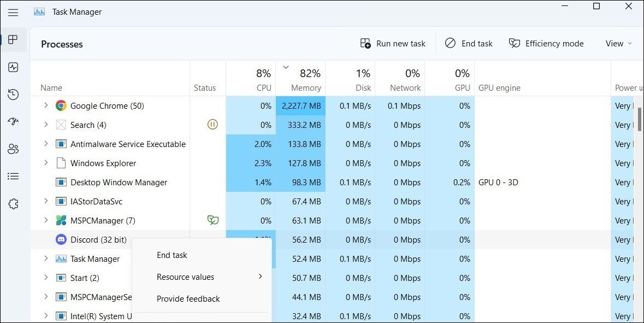644x323 pixels.
Task: Expand the Search process group
Action: tap(46, 125)
